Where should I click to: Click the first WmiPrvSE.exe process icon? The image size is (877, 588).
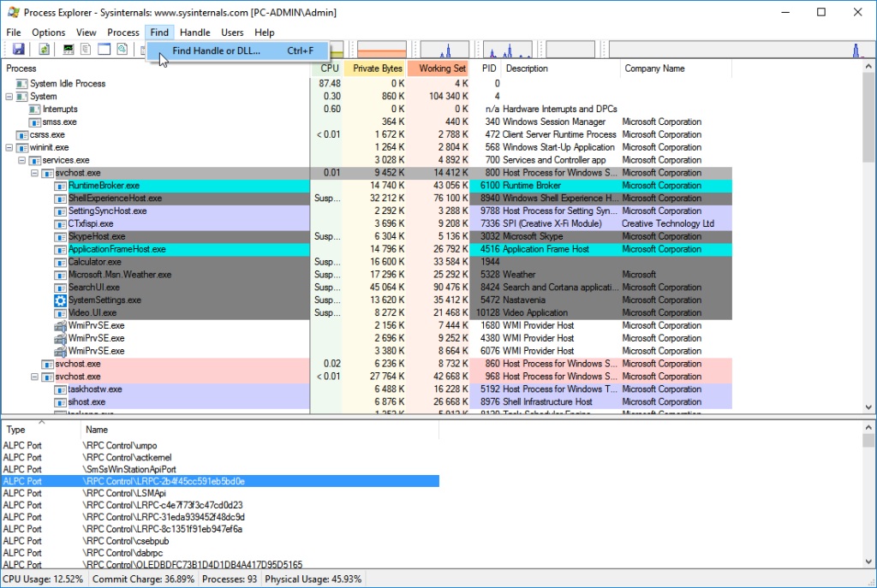coord(61,325)
